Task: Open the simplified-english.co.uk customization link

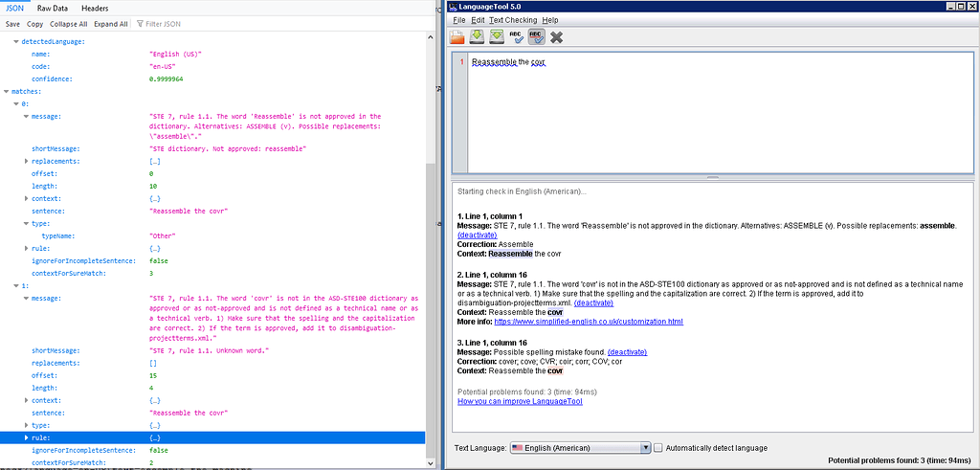Action: (x=589, y=322)
